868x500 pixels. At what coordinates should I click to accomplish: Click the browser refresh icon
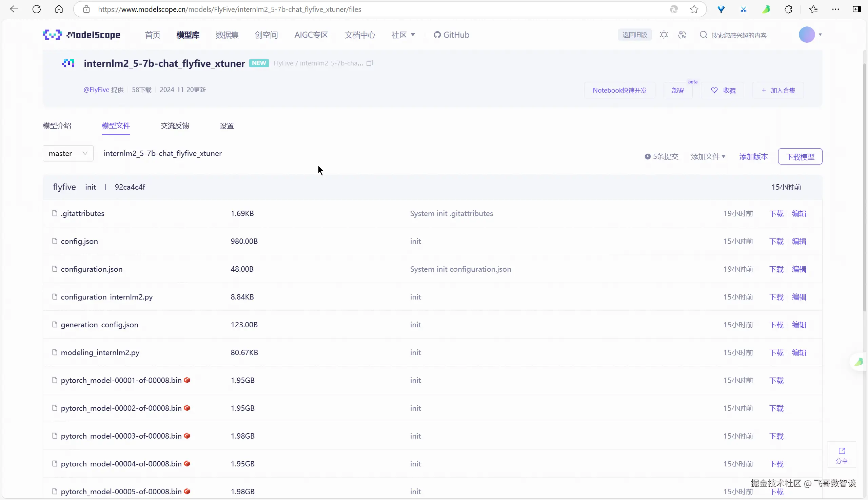[x=37, y=9]
